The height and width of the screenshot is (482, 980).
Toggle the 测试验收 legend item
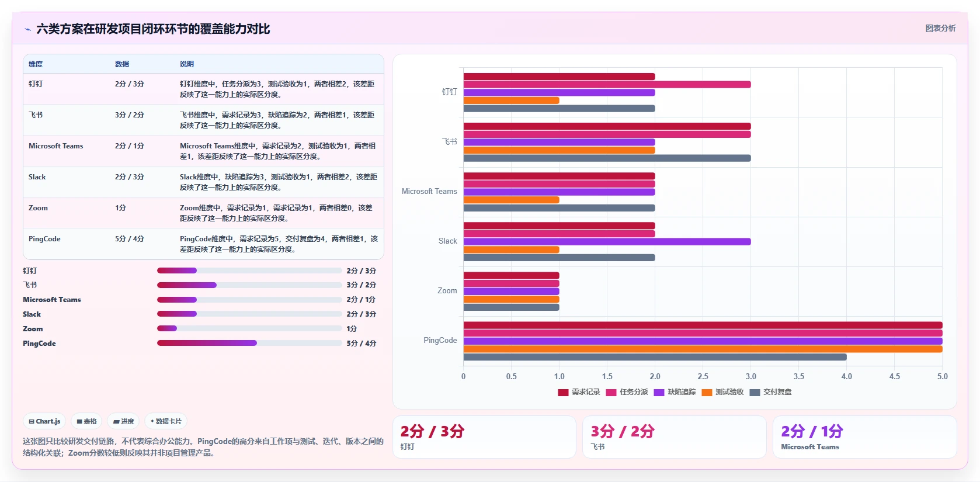[723, 392]
